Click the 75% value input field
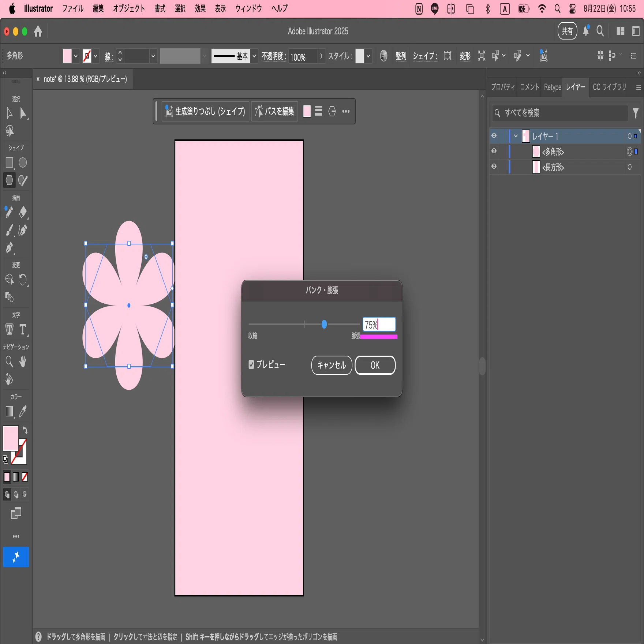 pos(379,325)
